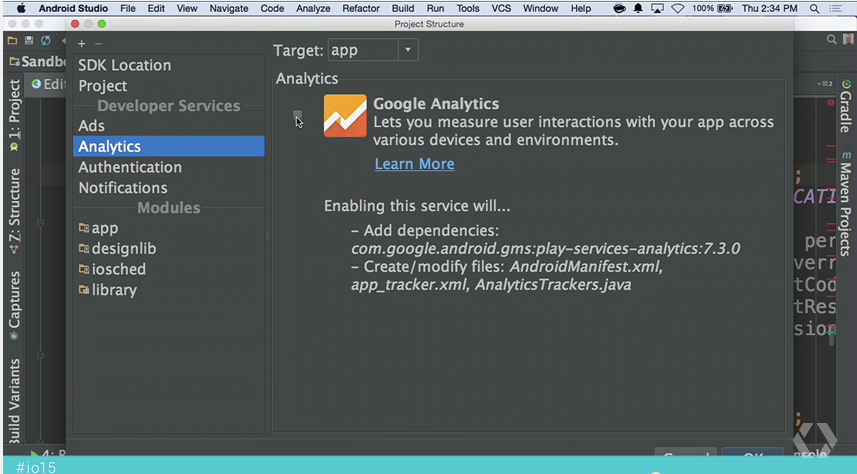The image size is (857, 474).
Task: Open the Ads developer service
Action: pyautogui.click(x=91, y=126)
